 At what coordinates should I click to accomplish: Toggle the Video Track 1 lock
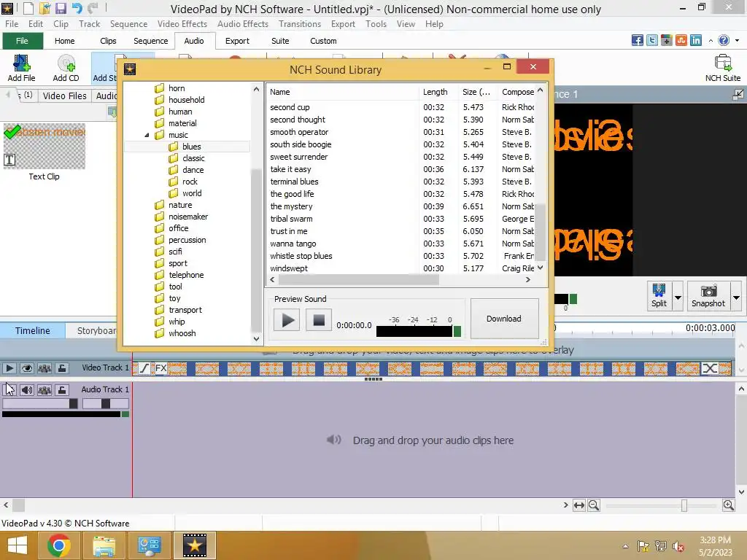tap(62, 368)
